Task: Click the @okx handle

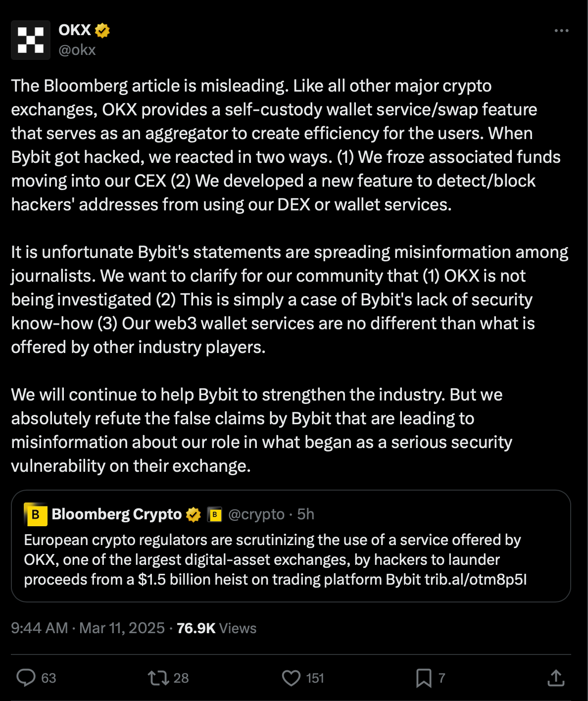Action: point(77,50)
